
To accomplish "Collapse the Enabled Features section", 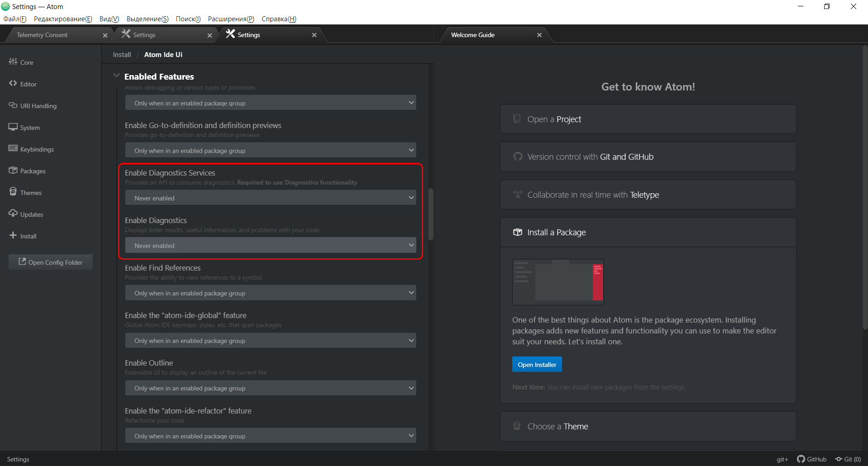I will [x=117, y=76].
